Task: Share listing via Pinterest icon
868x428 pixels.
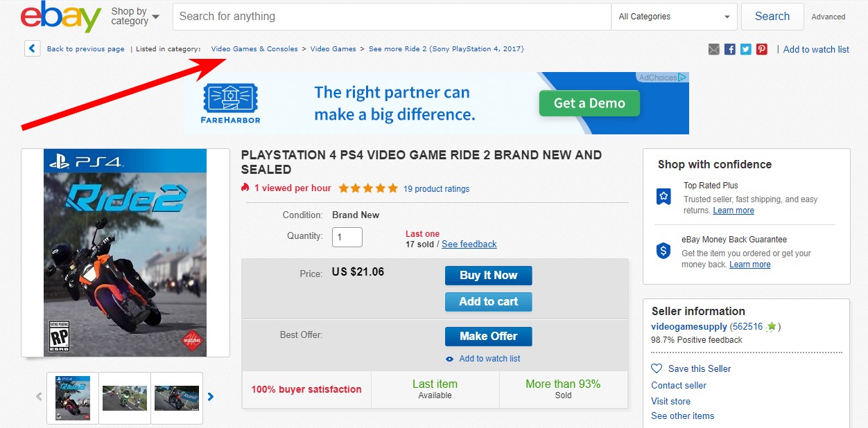Action: (x=762, y=49)
